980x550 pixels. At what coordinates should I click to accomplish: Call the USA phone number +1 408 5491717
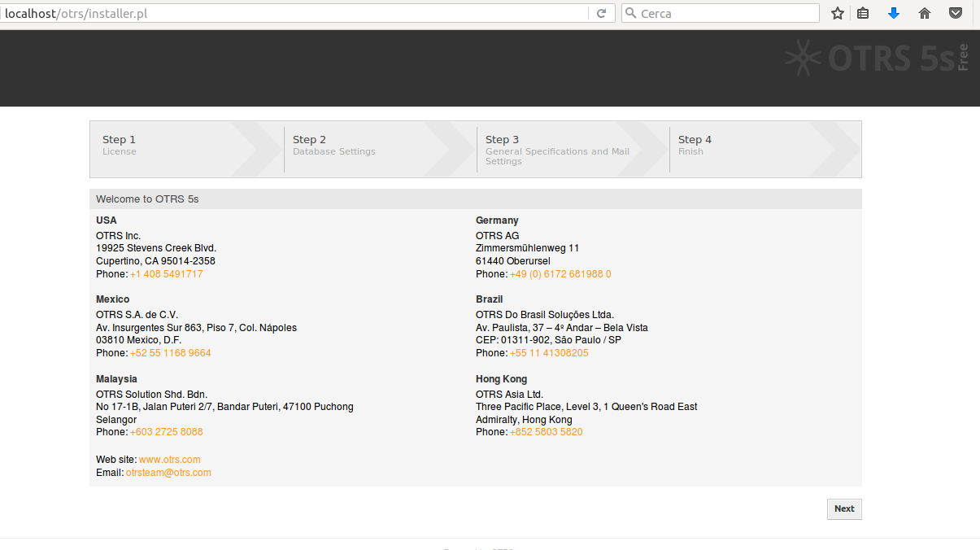[x=167, y=274]
